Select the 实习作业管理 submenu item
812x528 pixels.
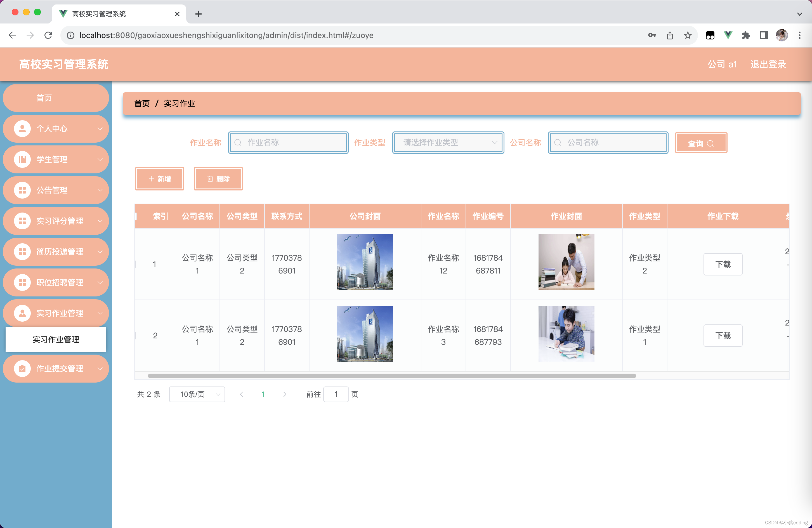56,339
